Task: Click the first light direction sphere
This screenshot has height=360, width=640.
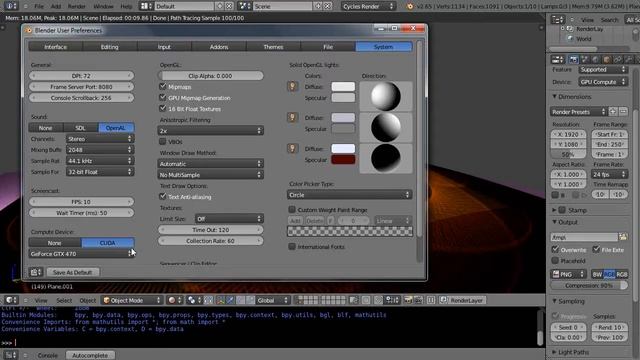Action: click(x=386, y=96)
